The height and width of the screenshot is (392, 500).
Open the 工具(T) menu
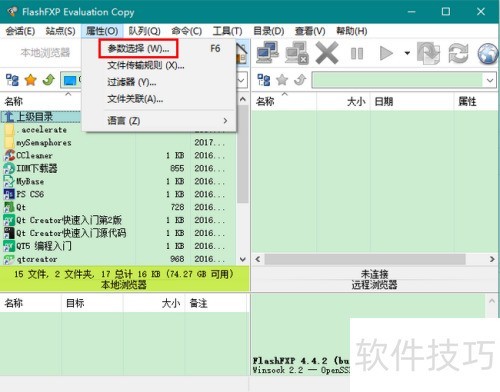coord(227,31)
